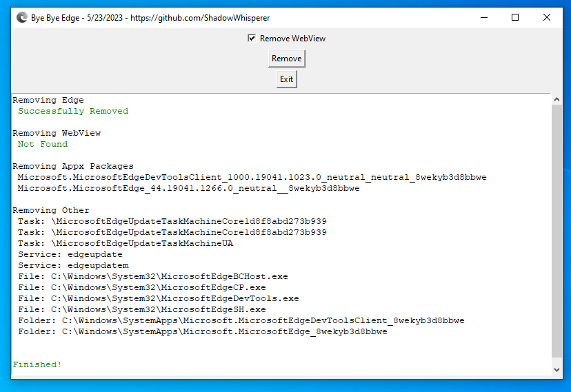This screenshot has width=571, height=392.
Task: Click the MicrosoftEdgeDevToolsClient_1000.19041.1023.0 package line
Action: pos(252,177)
